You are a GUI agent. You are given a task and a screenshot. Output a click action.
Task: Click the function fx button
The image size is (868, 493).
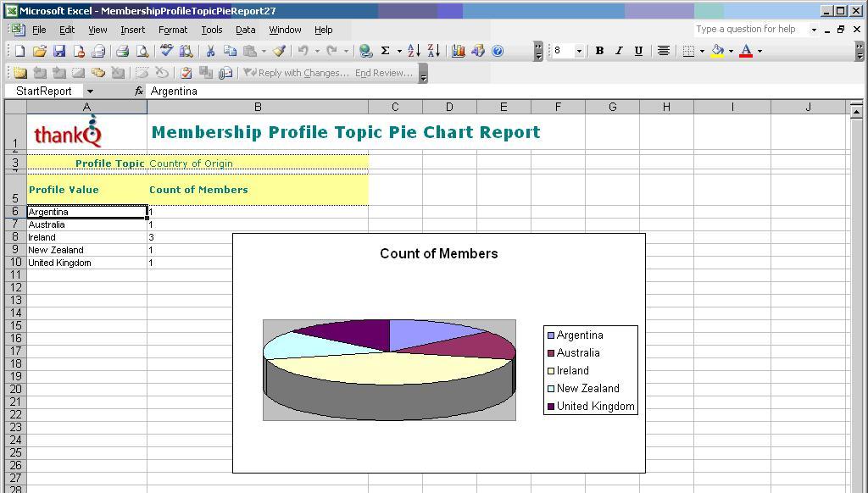pos(139,91)
